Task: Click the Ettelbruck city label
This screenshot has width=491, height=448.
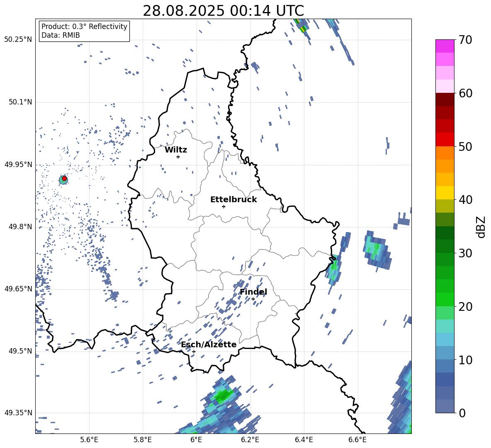Action: (x=233, y=200)
